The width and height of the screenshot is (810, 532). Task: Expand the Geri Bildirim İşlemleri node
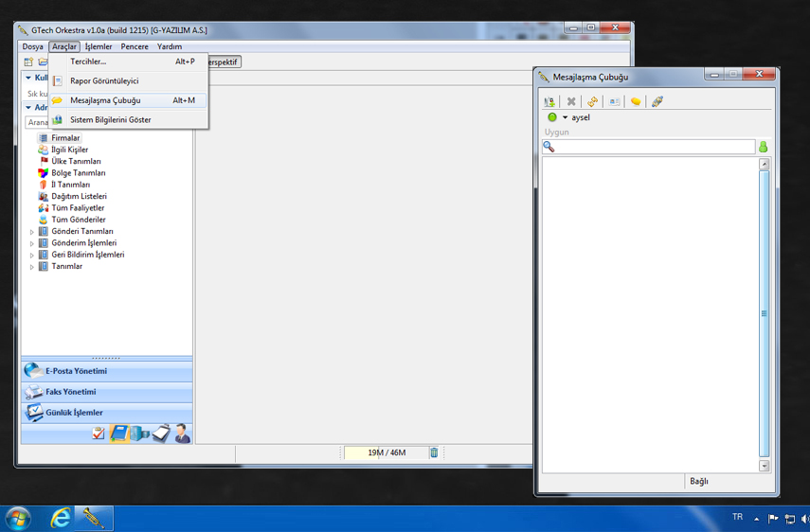pyautogui.click(x=32, y=256)
